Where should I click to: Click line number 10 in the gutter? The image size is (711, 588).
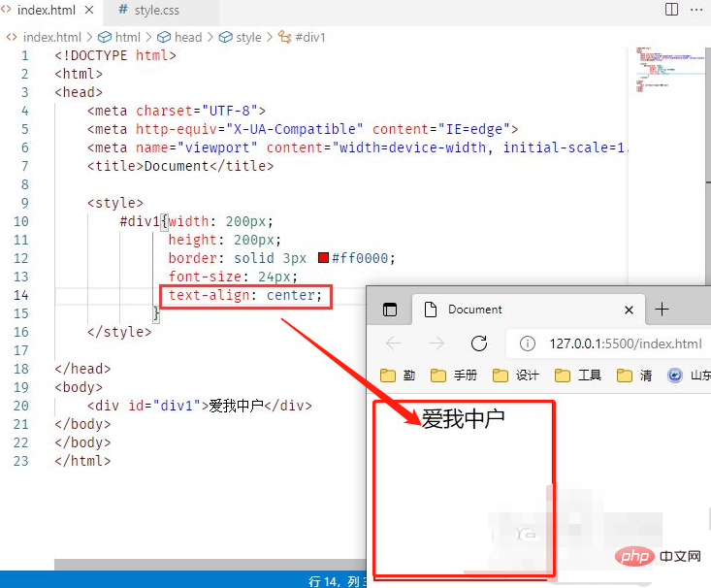coord(21,221)
